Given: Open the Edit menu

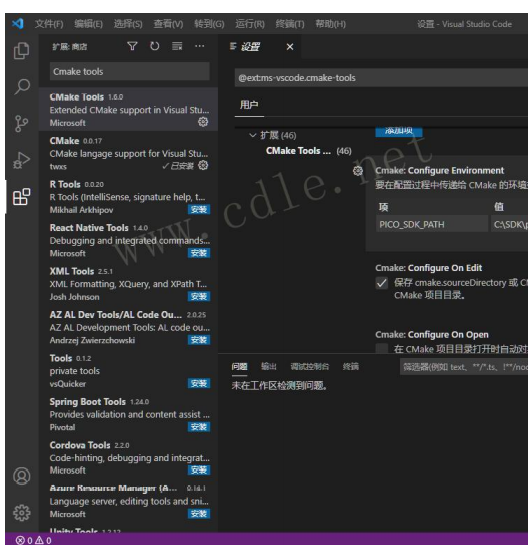Looking at the screenshot, I should 88,24.
